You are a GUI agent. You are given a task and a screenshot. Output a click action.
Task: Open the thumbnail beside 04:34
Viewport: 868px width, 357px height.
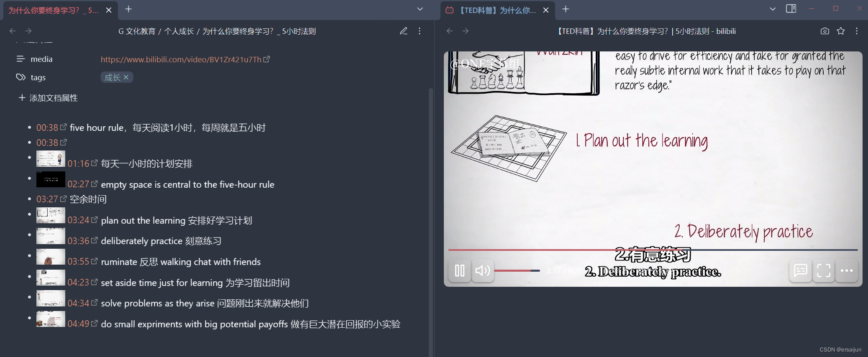click(51, 298)
